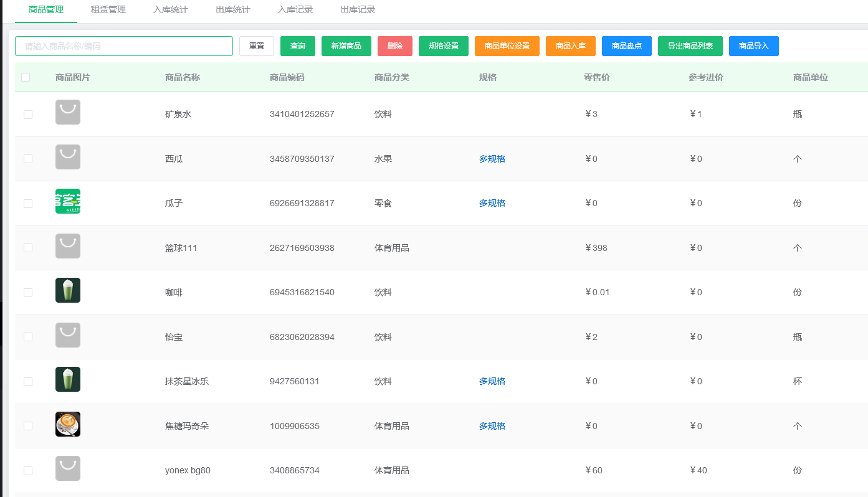Switch to the 租赁管理 tab
Image resolution: width=868 pixels, height=497 pixels.
108,9
